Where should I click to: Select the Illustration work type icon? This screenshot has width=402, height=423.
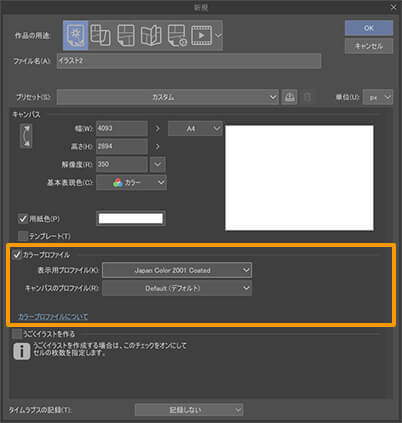(76, 35)
